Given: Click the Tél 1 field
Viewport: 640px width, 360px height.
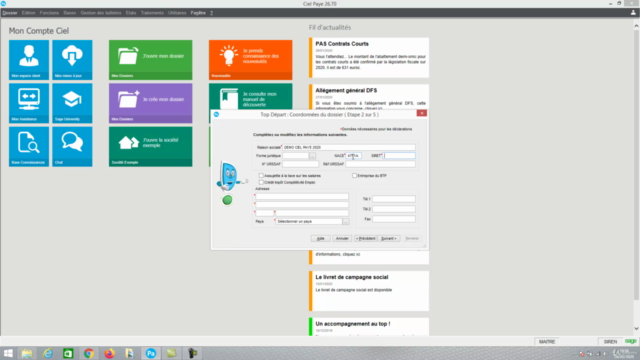Looking at the screenshot, I should [x=394, y=199].
